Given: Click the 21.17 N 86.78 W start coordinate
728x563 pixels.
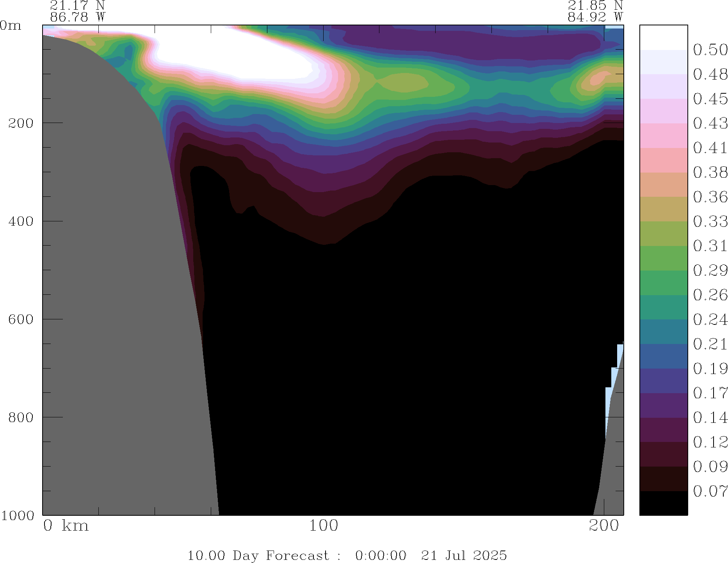Looking at the screenshot, I should coord(77,11).
